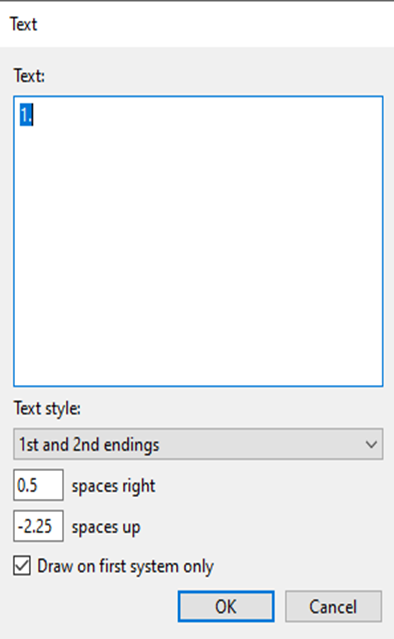
Task: Click the dialog title 'Text'
Action: [x=24, y=24]
